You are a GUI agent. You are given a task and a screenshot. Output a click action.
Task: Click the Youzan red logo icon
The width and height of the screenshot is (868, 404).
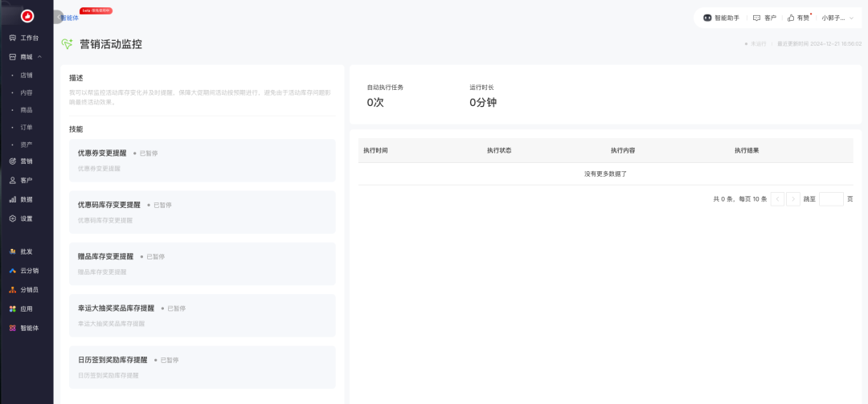click(27, 15)
